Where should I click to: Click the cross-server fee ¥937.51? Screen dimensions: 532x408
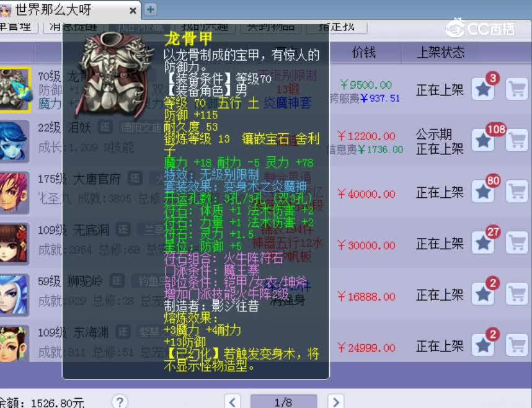tap(380, 99)
